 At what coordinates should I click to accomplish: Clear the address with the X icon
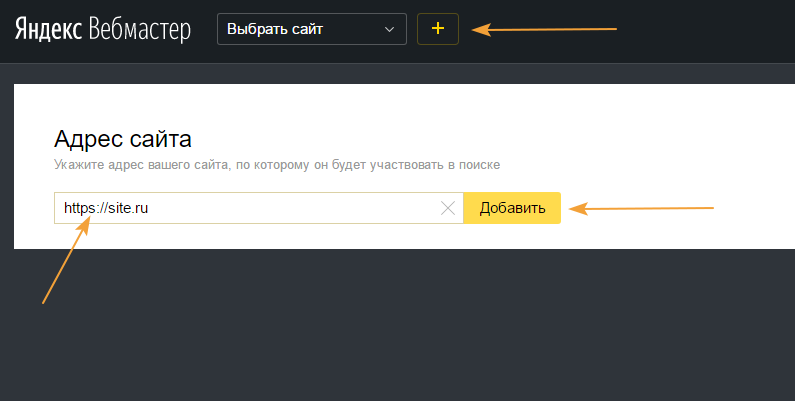point(448,208)
